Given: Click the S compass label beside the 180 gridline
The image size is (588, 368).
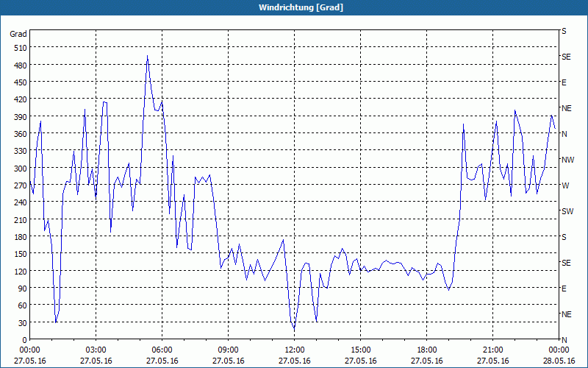Looking at the screenshot, I should pos(564,237).
